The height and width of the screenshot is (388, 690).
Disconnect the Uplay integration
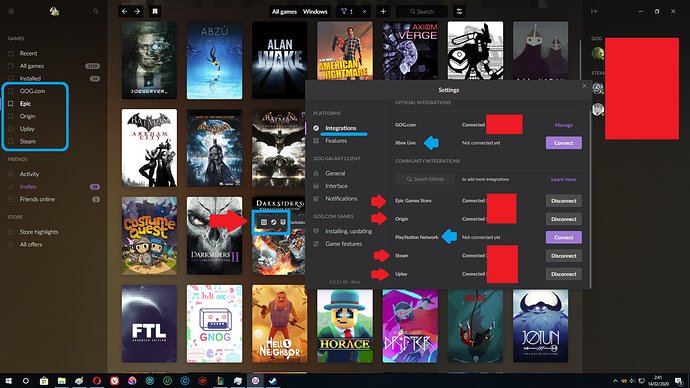pyautogui.click(x=564, y=274)
